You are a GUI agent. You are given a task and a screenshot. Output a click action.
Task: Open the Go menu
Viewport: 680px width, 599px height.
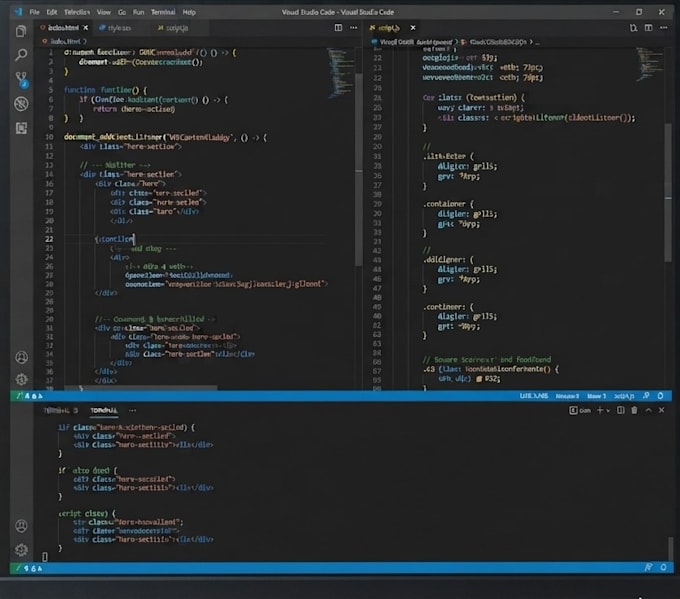tap(122, 12)
